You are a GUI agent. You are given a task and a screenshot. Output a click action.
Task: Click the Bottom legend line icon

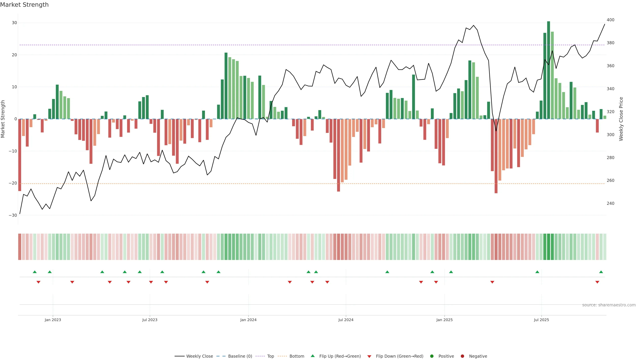282,356
